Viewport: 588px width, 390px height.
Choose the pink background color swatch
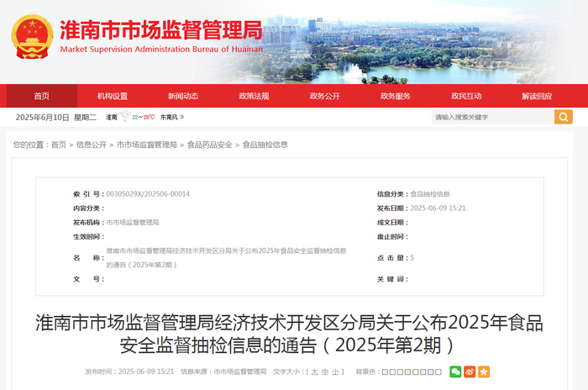click(407, 372)
